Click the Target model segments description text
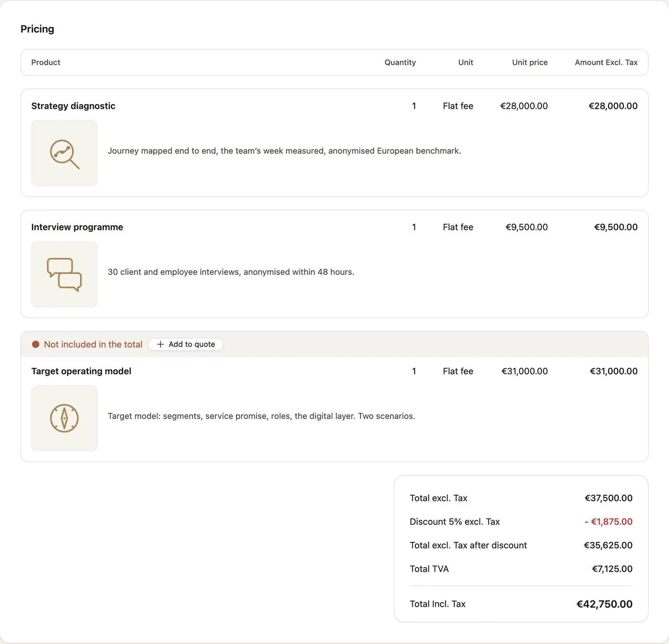Viewport: 669px width, 644px height. coord(261,416)
